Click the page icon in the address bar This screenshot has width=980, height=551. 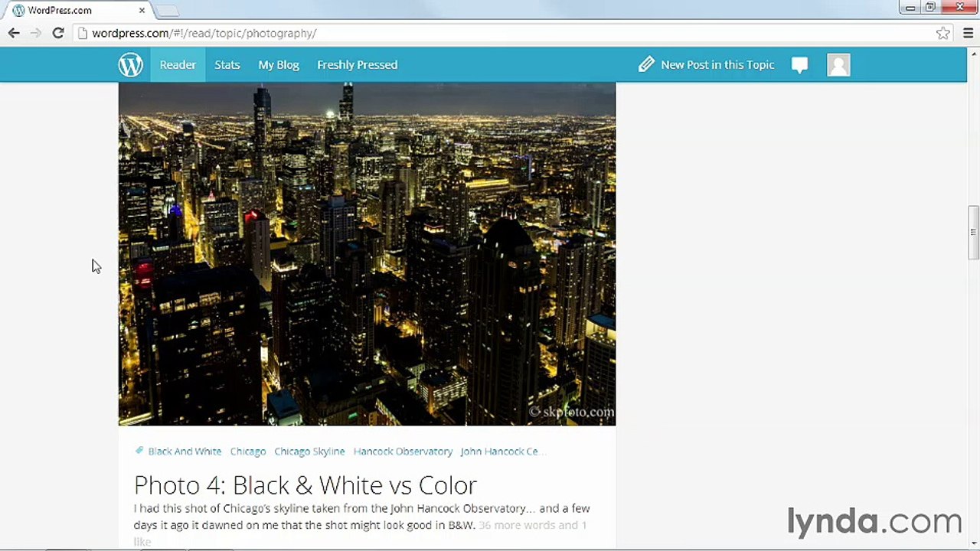coord(83,33)
